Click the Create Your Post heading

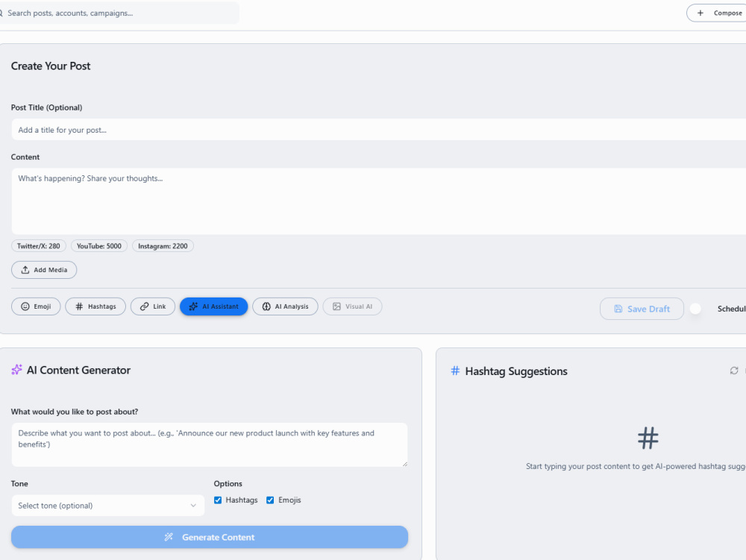(x=51, y=66)
